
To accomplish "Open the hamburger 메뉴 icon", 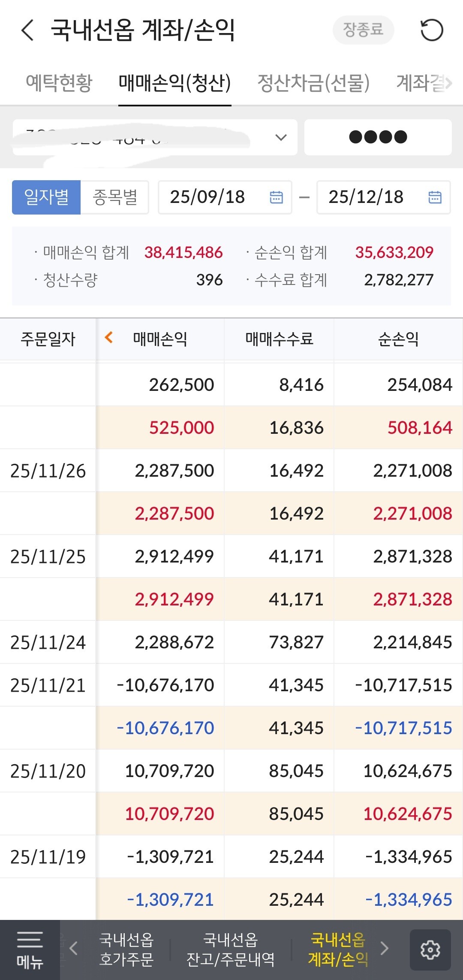I will (x=30, y=950).
